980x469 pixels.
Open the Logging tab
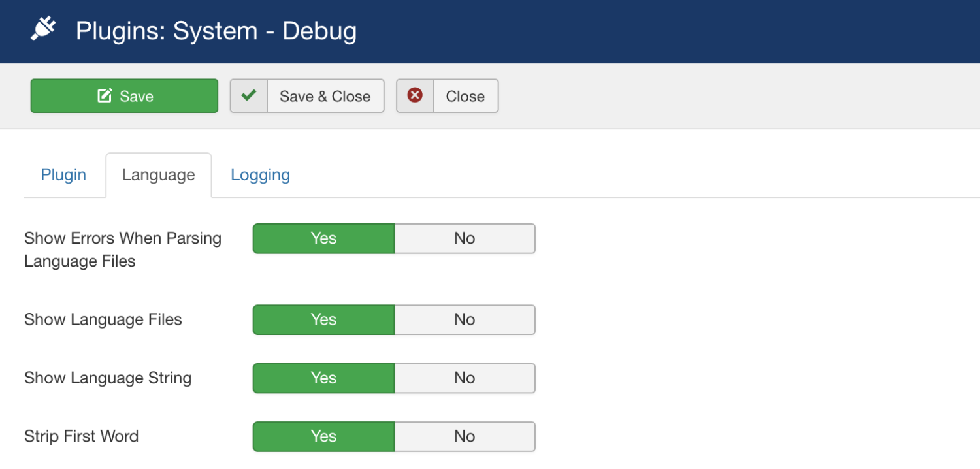coord(260,175)
